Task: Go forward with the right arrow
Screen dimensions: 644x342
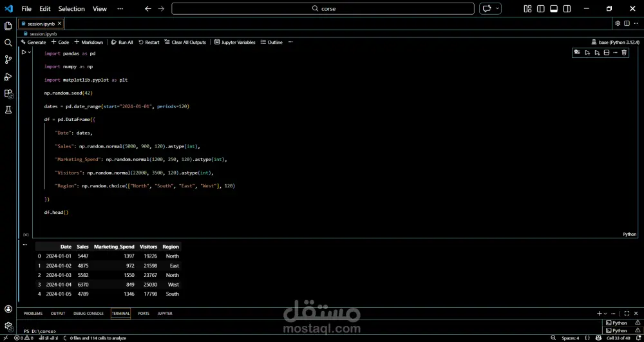Action: coord(161,8)
